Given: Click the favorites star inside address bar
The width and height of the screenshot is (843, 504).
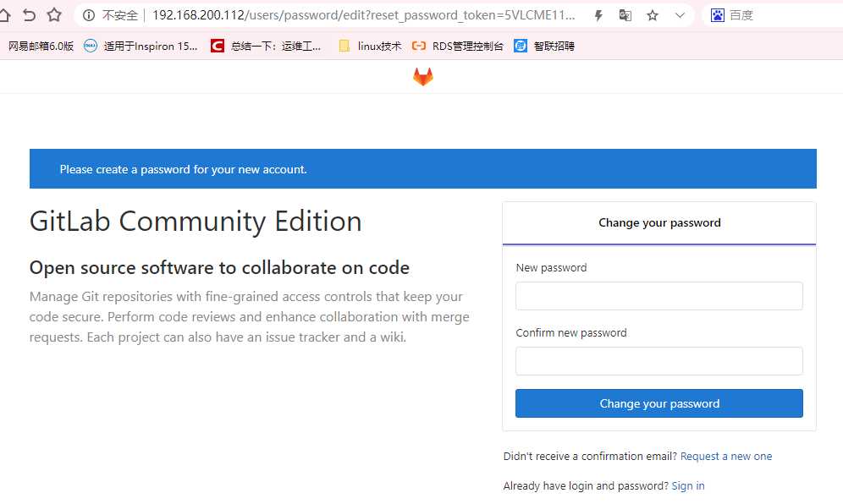Looking at the screenshot, I should [x=653, y=15].
